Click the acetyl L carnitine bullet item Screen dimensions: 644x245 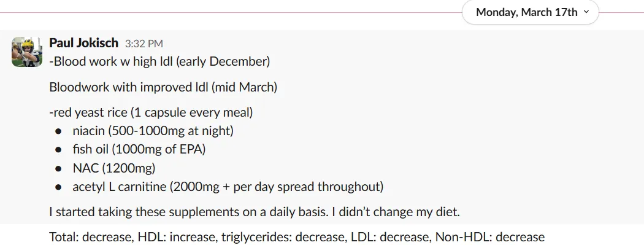pos(228,187)
